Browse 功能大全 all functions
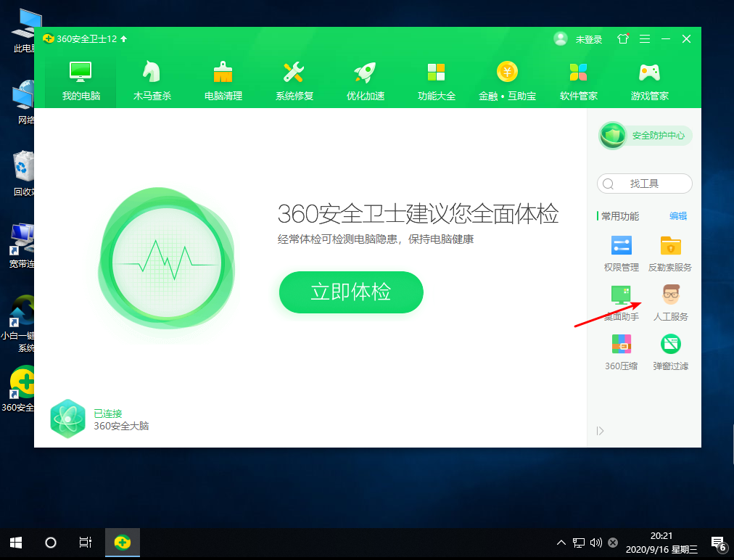 coord(436,80)
